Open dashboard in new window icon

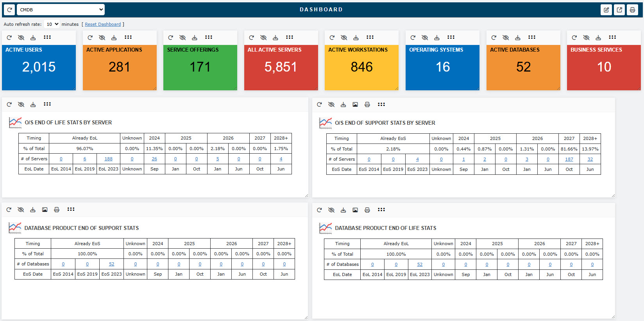(x=619, y=10)
